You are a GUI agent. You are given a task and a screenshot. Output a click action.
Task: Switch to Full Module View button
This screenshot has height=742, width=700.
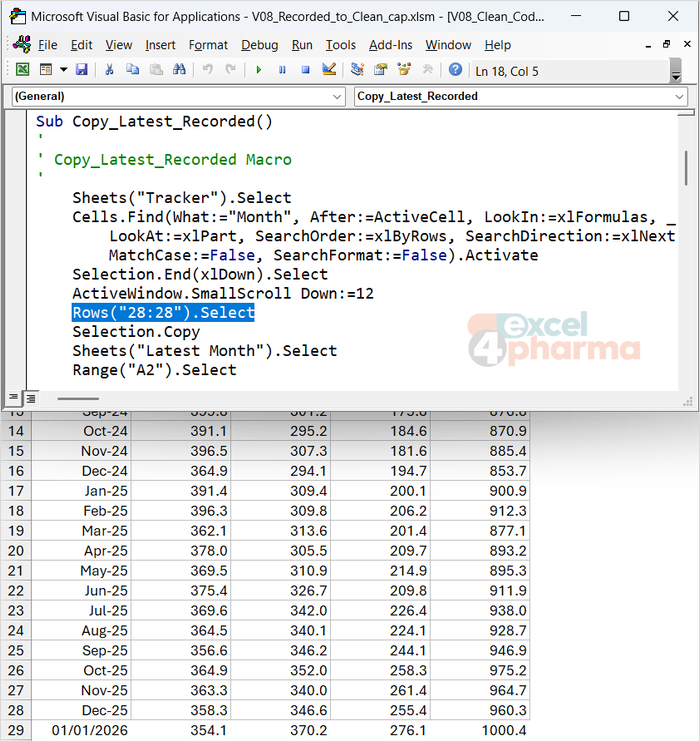pos(31,398)
